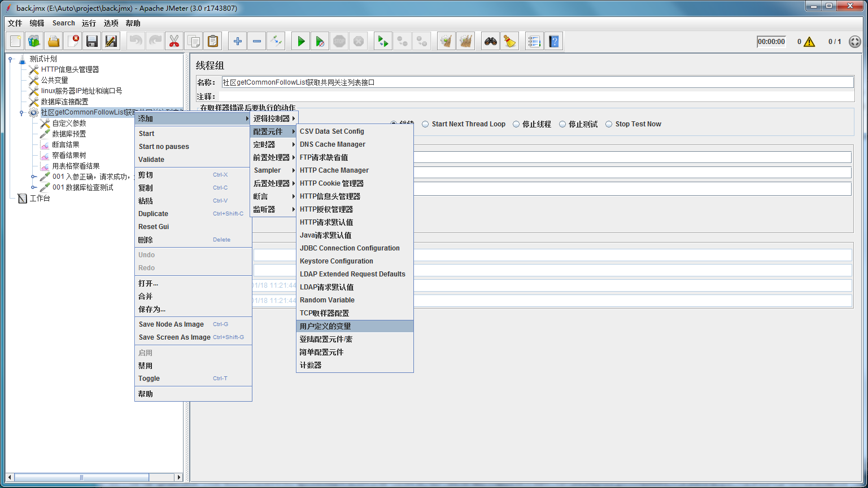Viewport: 868px width, 488px height.
Task: Open the 文件 menu
Action: 15,23
